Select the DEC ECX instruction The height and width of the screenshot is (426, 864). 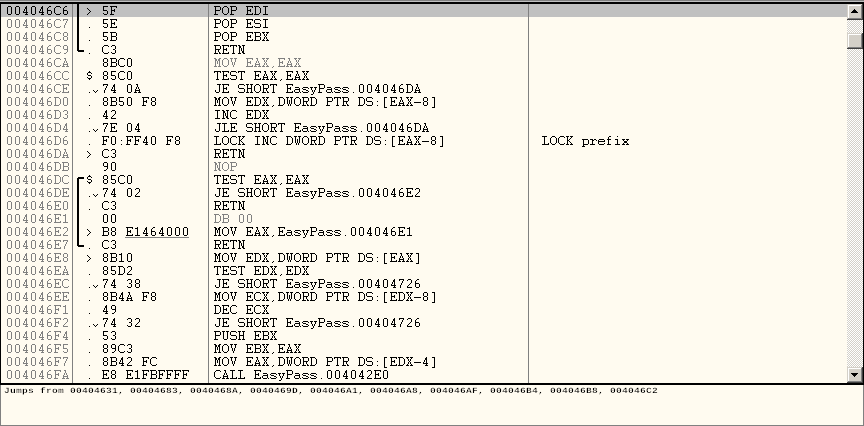tap(241, 310)
